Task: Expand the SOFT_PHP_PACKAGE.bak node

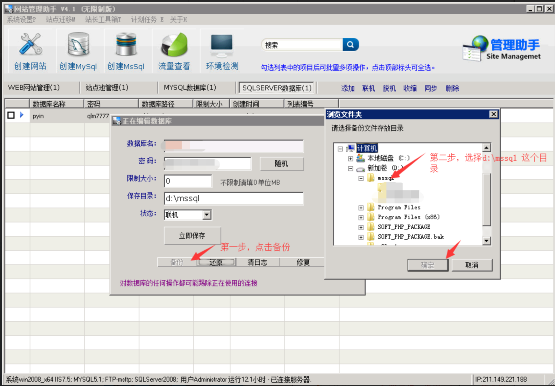Action: point(361,237)
